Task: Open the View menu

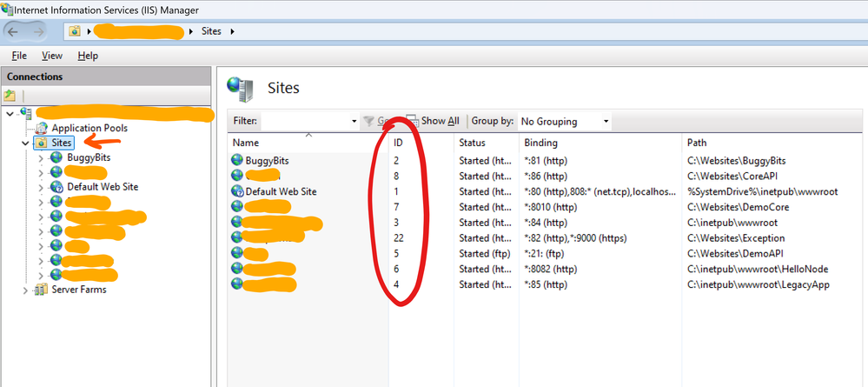Action: coord(52,56)
